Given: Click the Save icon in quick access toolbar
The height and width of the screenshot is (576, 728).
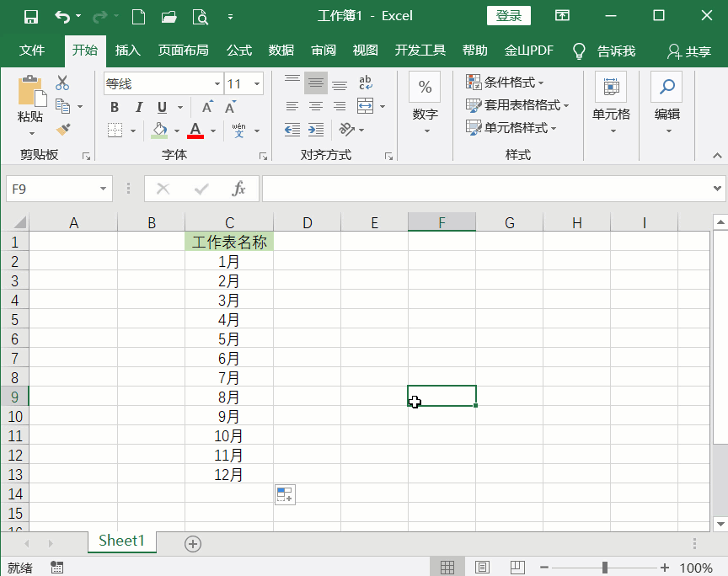Looking at the screenshot, I should pyautogui.click(x=31, y=16).
